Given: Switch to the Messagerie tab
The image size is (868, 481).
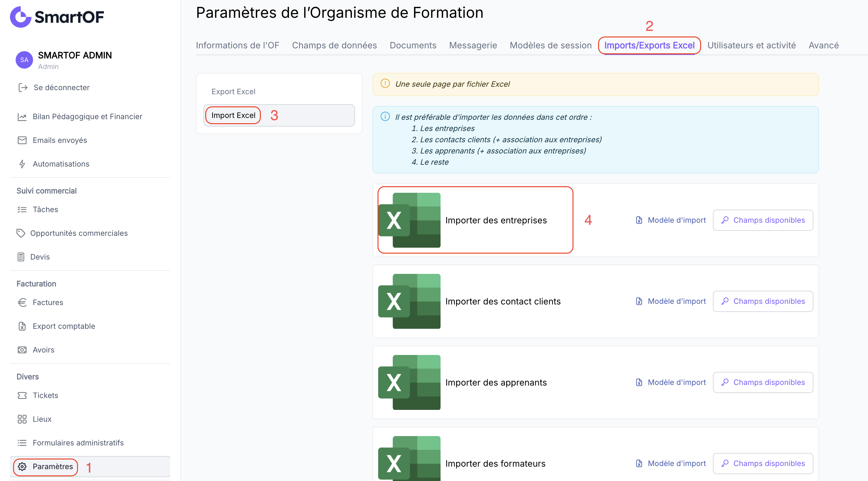Looking at the screenshot, I should click(473, 45).
